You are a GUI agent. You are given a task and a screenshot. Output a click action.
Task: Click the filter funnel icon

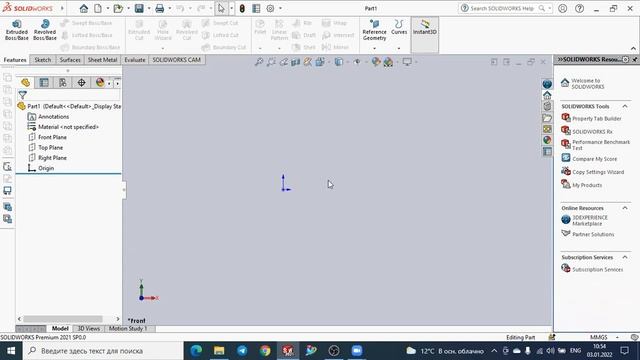(22, 95)
